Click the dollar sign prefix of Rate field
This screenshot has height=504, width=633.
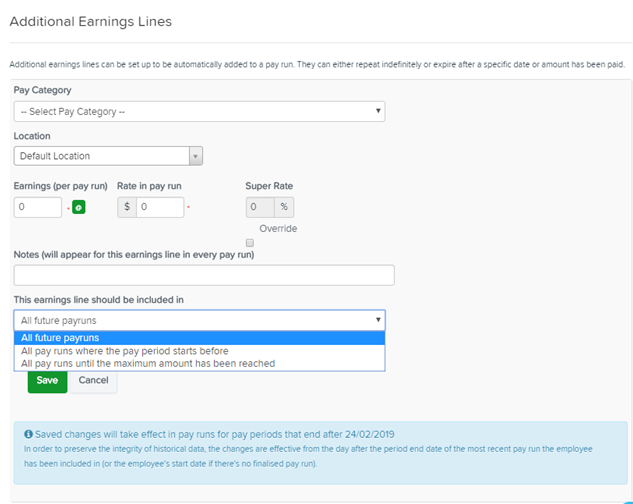click(x=127, y=207)
